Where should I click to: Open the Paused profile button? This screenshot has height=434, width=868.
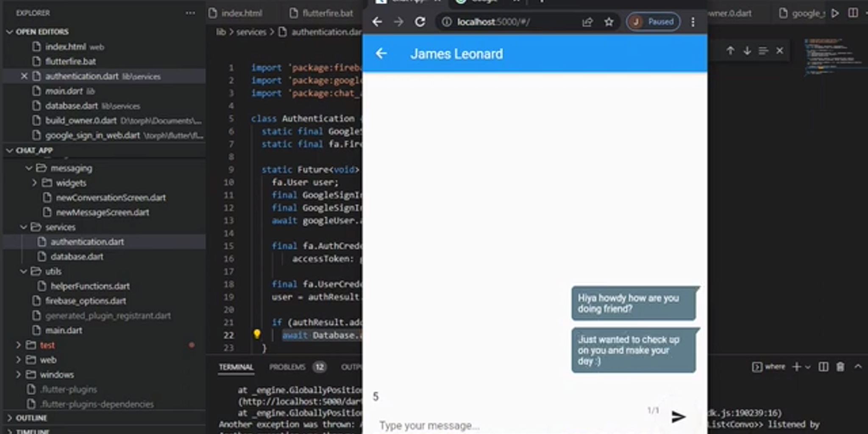tap(653, 22)
